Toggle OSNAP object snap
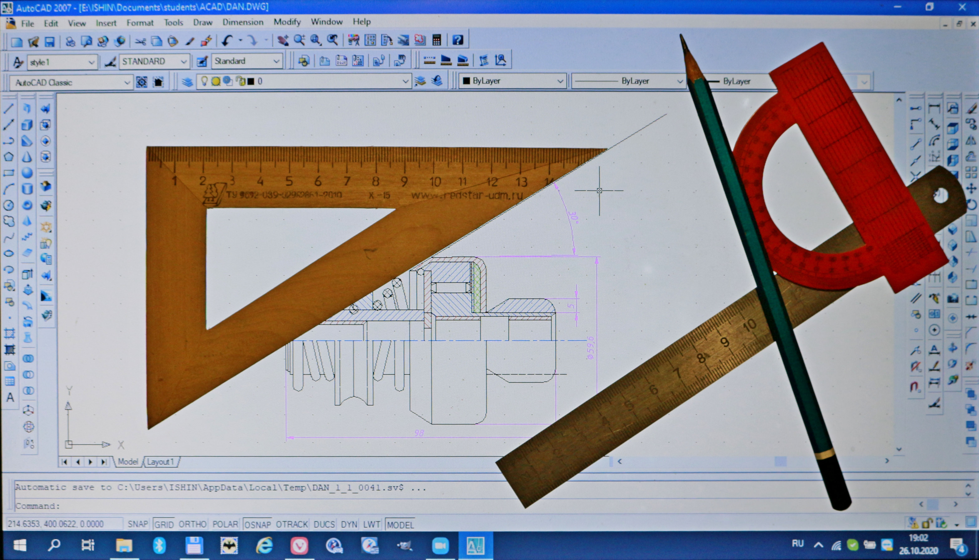The image size is (979, 560). [x=258, y=524]
